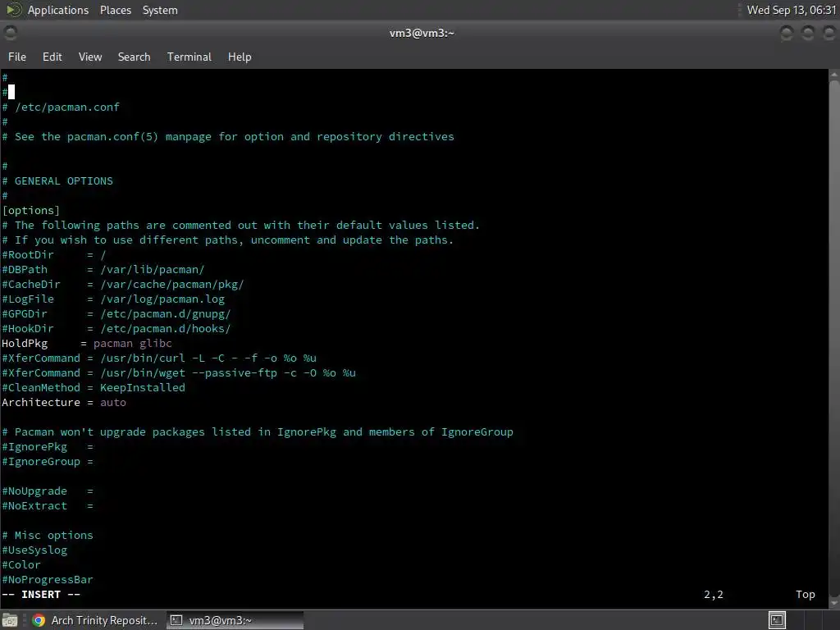Open the Terminal menu
The width and height of the screenshot is (840, 630).
(189, 57)
